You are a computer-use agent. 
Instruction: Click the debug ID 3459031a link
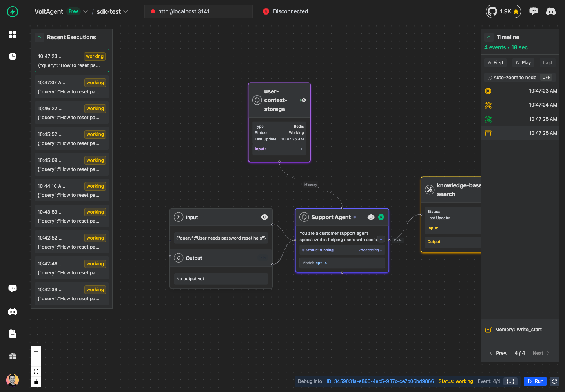pyautogui.click(x=380, y=381)
